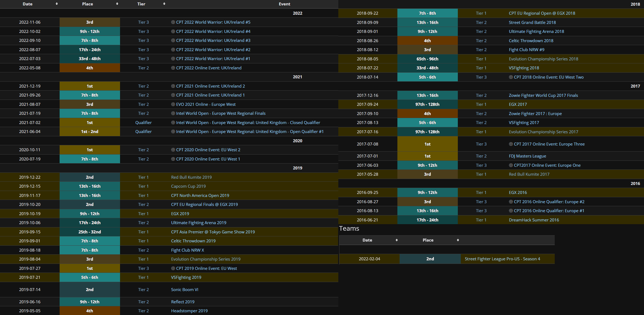This screenshot has height=315, width=644.
Task: Open the VSFighting 2019 event link
Action: 186,277
